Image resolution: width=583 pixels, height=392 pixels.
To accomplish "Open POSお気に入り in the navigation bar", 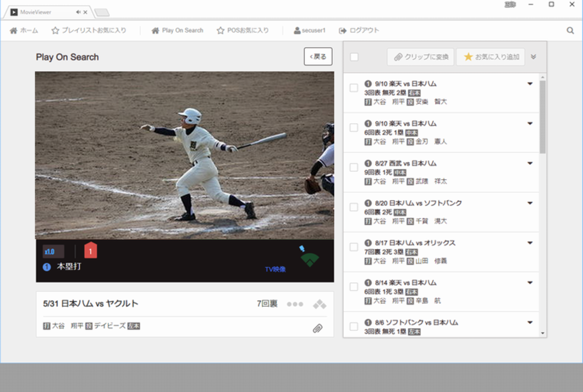I will (243, 31).
